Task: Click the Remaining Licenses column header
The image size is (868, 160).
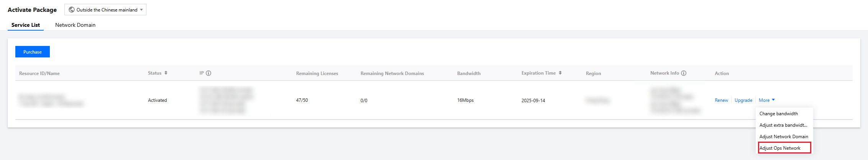Action: [317, 73]
